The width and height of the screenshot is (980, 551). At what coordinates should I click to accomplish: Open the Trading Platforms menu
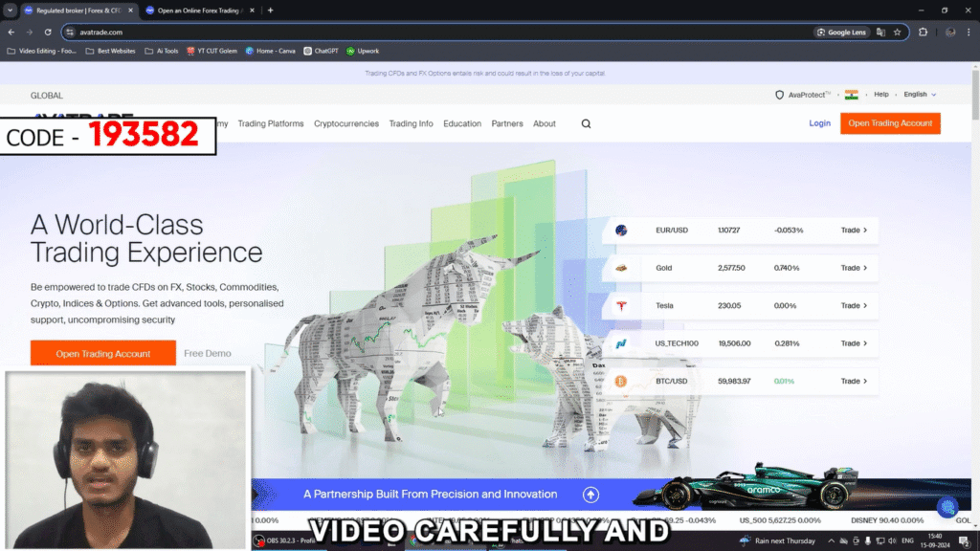coord(271,123)
